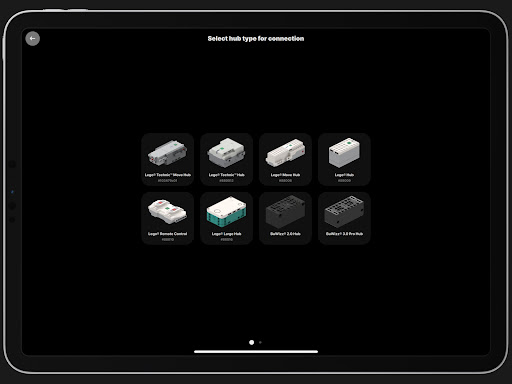Select the plain Lego Hub card
512x384 pixels.
tap(344, 159)
